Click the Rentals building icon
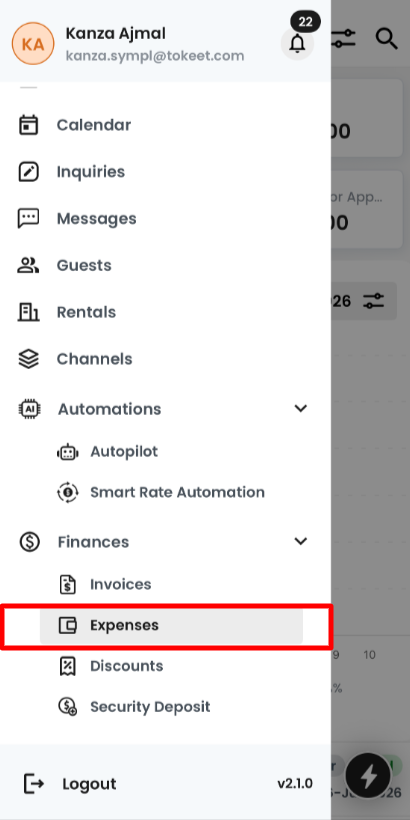 click(x=28, y=312)
